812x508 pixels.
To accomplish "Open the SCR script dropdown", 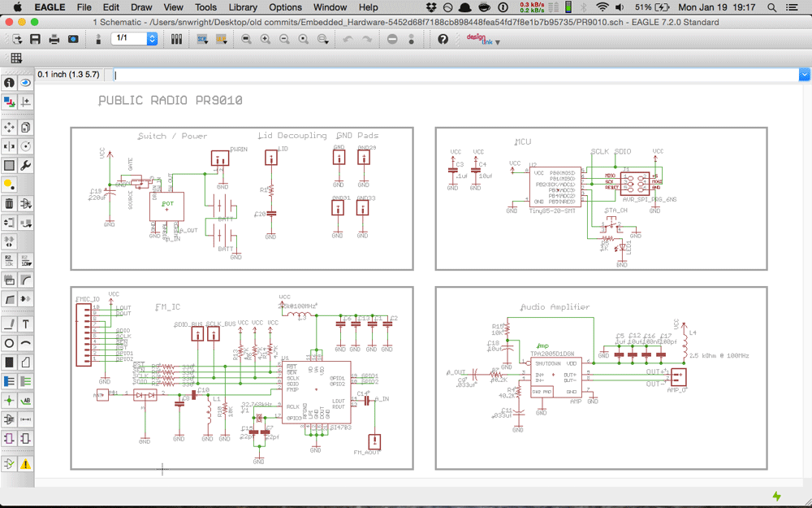I will point(202,39).
